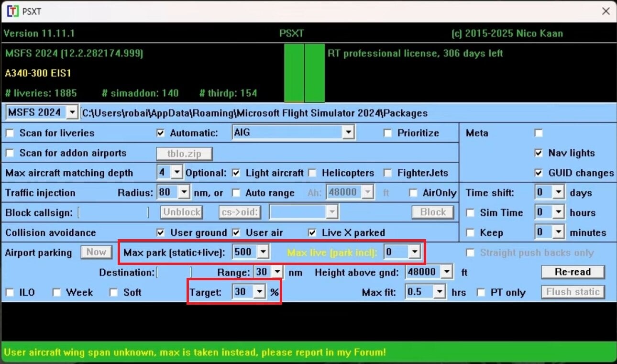Click the Packages folder path field
The width and height of the screenshot is (617, 364).
click(x=255, y=113)
